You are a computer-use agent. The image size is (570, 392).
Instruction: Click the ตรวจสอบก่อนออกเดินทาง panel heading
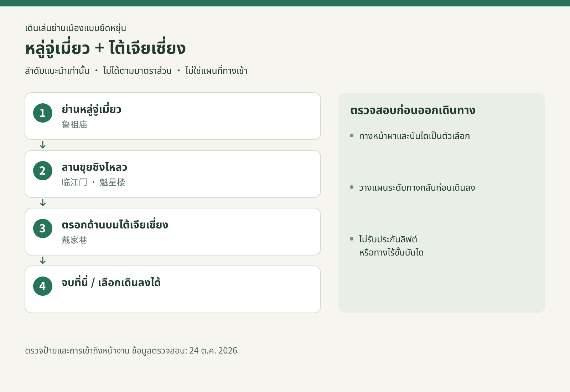pos(413,110)
